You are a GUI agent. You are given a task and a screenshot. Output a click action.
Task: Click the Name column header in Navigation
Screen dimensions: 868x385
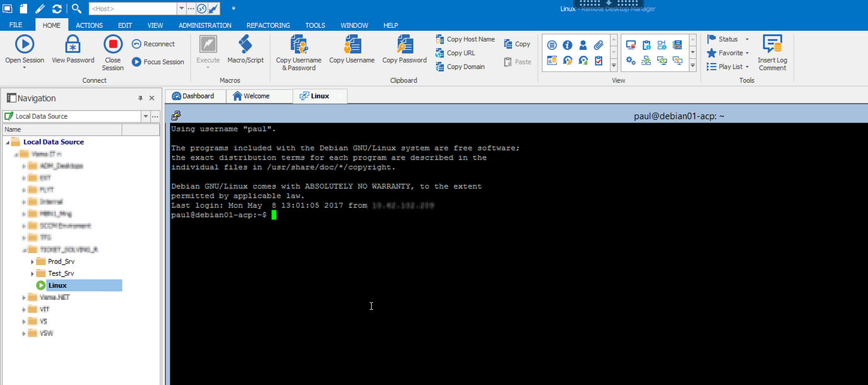(x=62, y=129)
